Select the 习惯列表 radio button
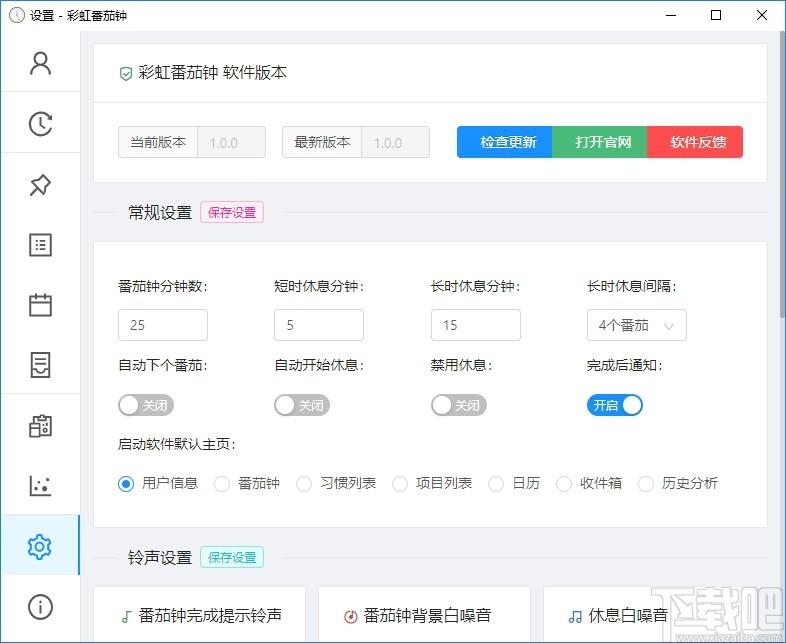 click(x=304, y=484)
